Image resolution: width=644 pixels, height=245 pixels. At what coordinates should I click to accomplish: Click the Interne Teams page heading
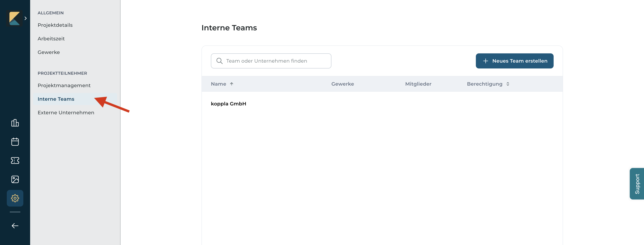pos(229,28)
